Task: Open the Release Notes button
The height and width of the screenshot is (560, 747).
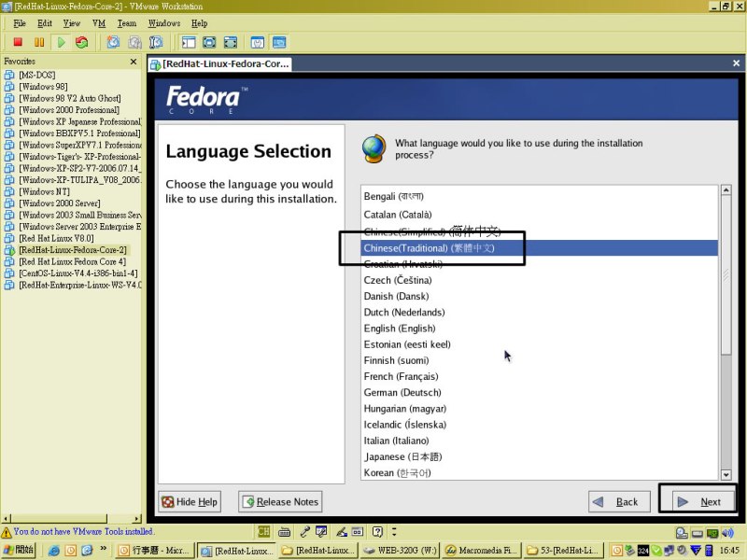Action: point(280,501)
